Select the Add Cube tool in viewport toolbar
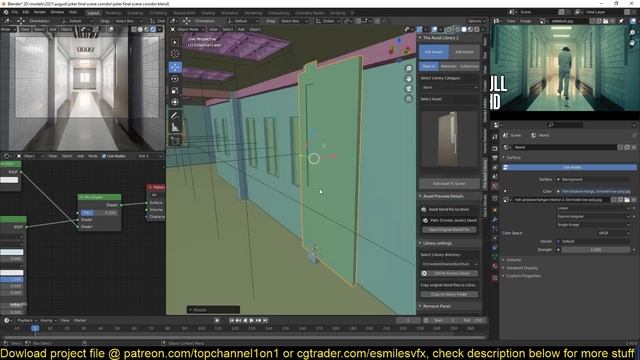 pyautogui.click(x=175, y=140)
